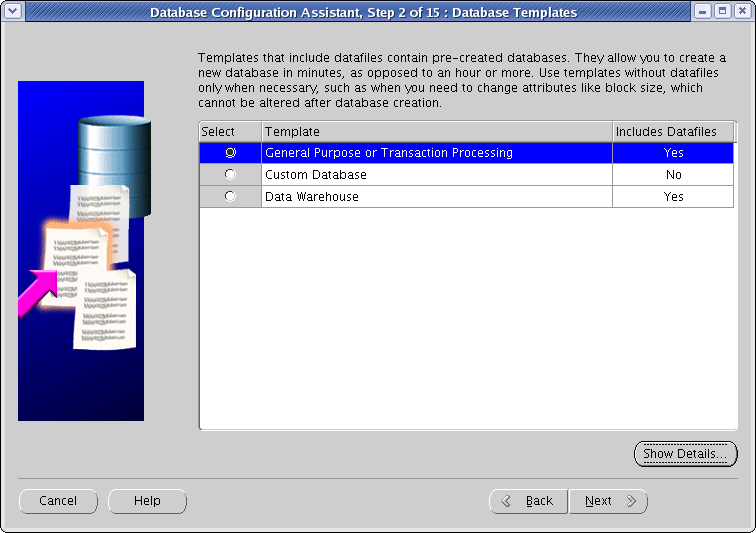The height and width of the screenshot is (533, 756).
Task: Click 'General Purpose or Transaction Processing' template name
Action: pos(389,153)
